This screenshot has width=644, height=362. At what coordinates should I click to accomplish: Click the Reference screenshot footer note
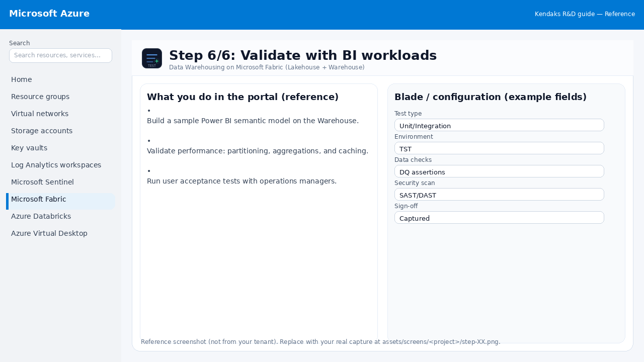320,342
